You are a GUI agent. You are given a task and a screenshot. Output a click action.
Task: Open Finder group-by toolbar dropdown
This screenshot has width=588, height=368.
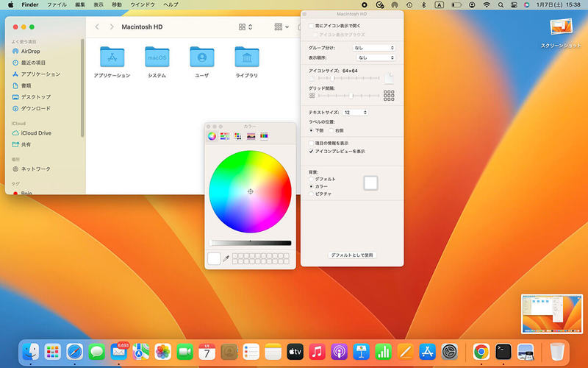282,27
